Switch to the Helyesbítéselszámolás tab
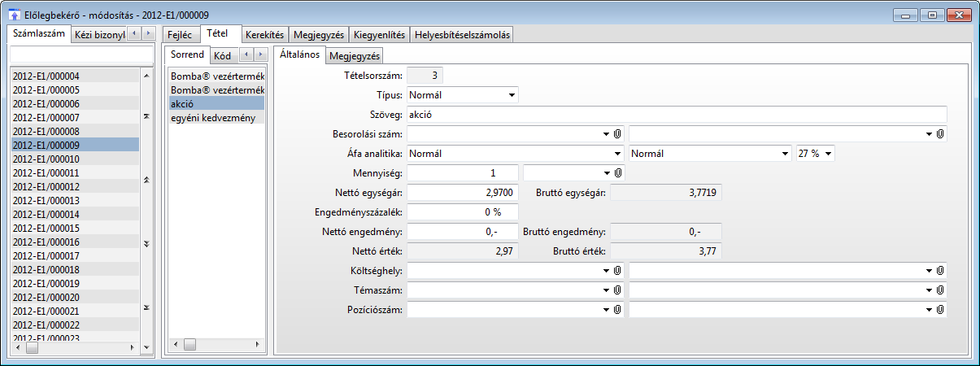The height and width of the screenshot is (366, 980). click(461, 35)
